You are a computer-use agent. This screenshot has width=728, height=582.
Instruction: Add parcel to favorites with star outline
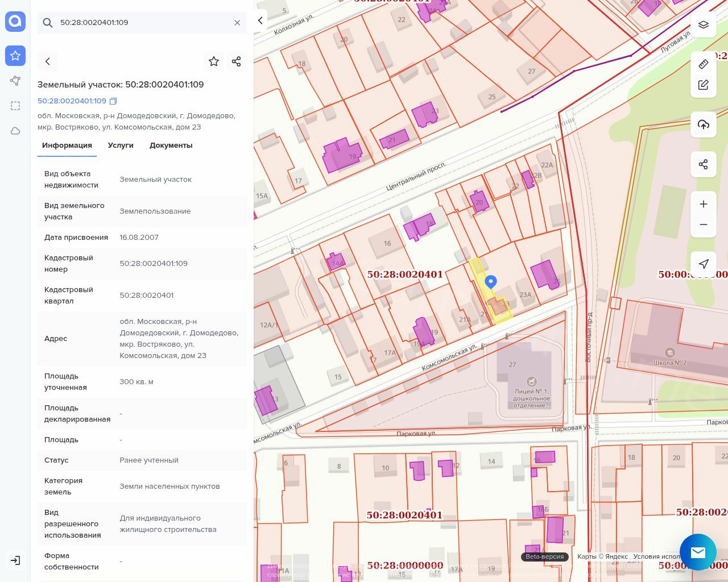(x=214, y=61)
